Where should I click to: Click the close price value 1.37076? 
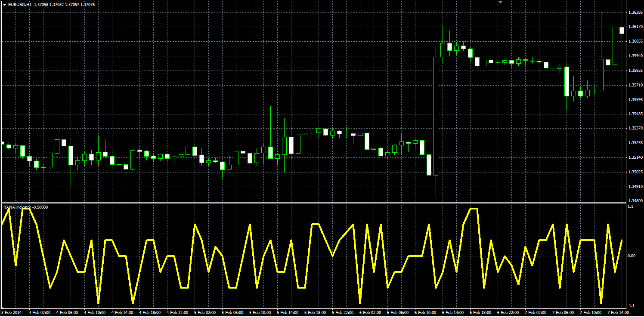click(x=88, y=4)
